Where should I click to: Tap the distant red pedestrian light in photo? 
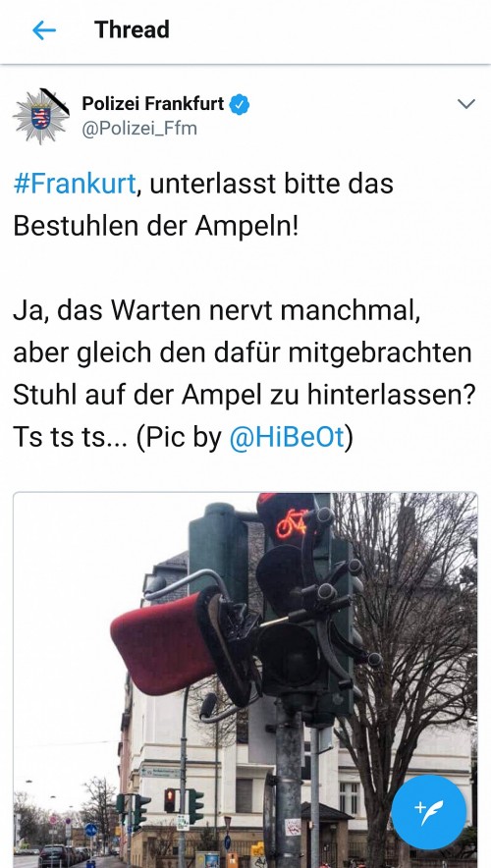[170, 801]
